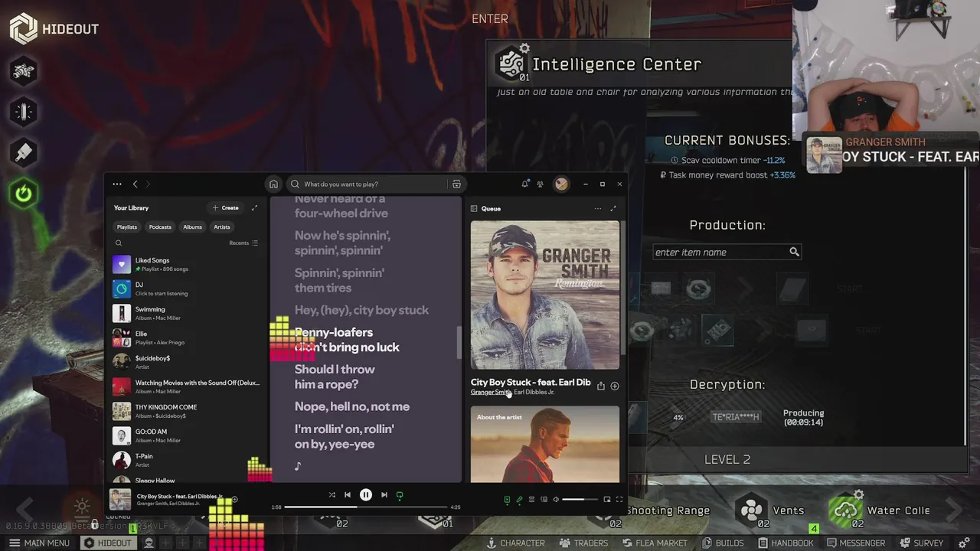Select the Albums filter chip

click(x=192, y=227)
